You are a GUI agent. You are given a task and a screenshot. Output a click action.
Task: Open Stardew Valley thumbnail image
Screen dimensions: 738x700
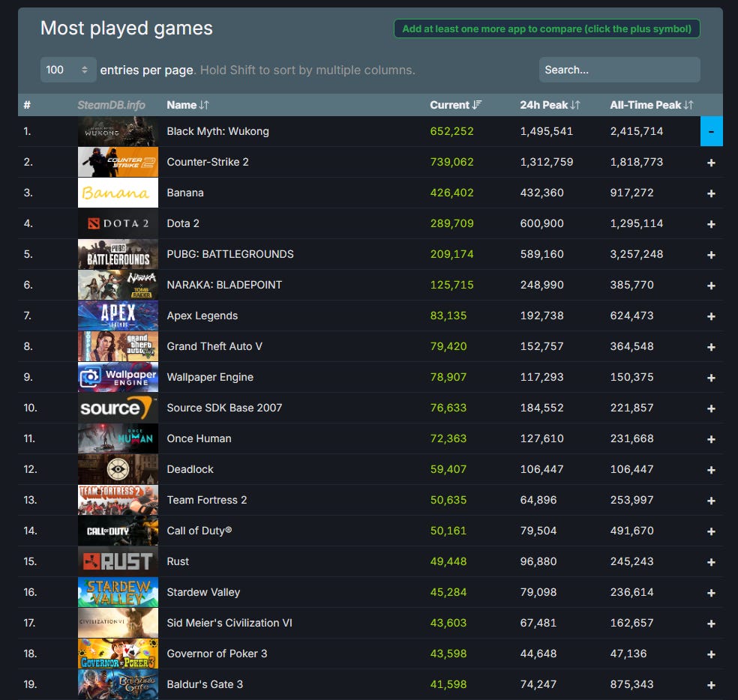(x=118, y=592)
